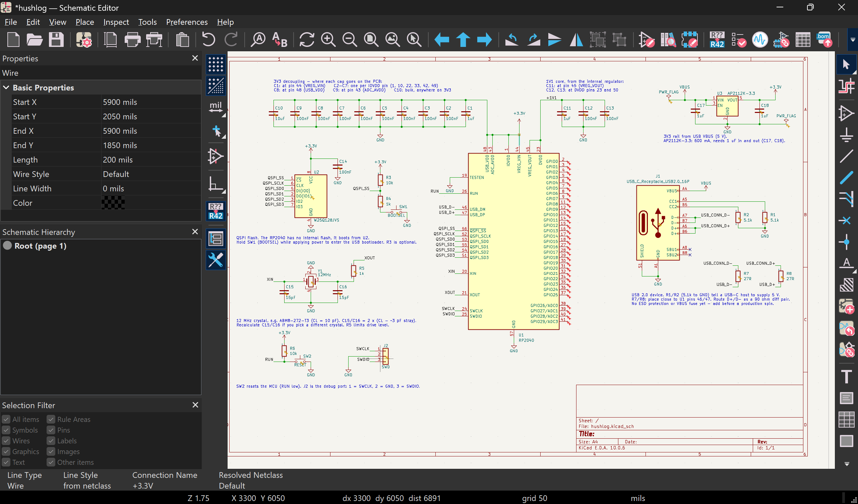Toggle the All items filter checkbox
This screenshot has width=858, height=504.
[6, 420]
